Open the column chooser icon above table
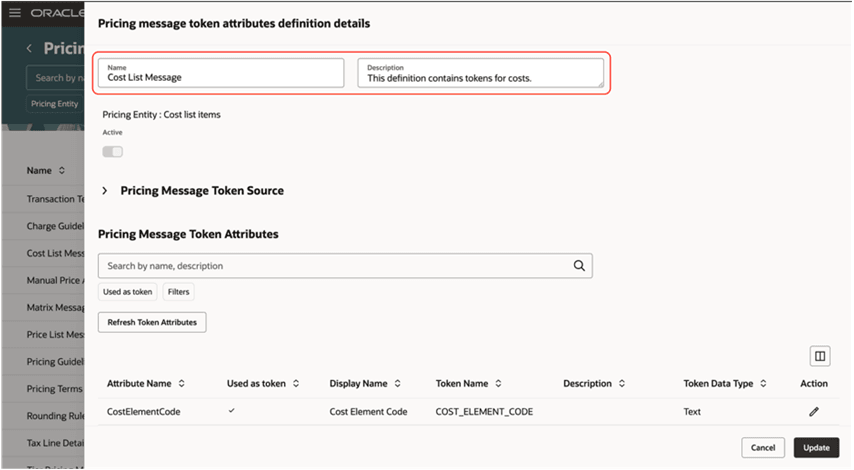 820,356
